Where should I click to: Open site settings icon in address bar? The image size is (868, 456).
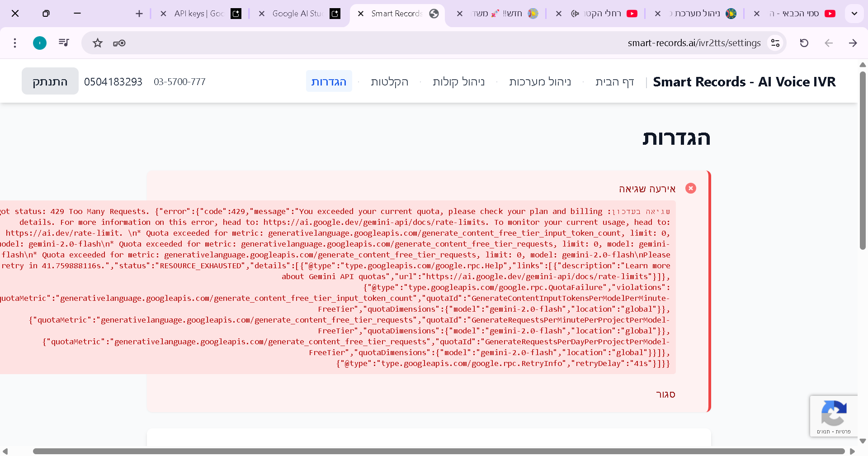775,43
